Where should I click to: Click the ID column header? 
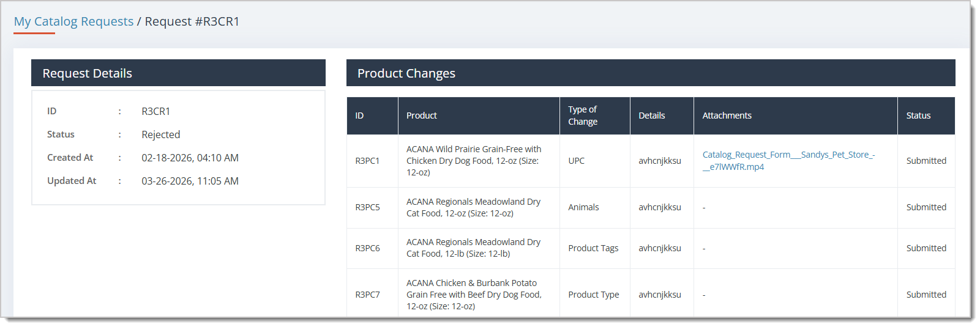pos(372,116)
